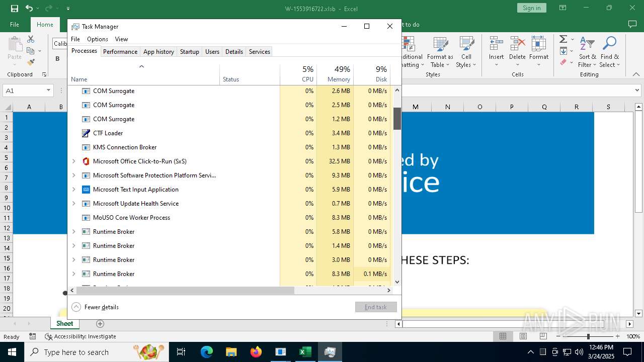Select CTF Loader process
644x362 pixels.
[230, 133]
